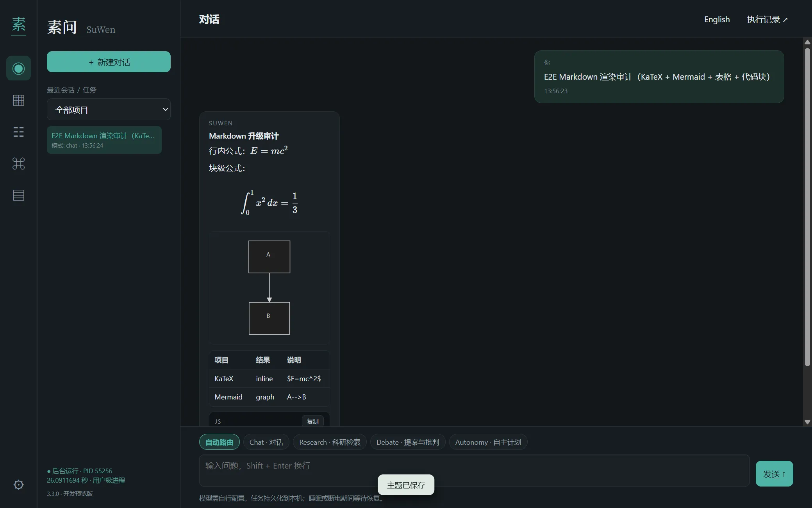Click the 后台运行 · PID 55256 status
Viewport: 812px width, 508px height.
(x=80, y=471)
